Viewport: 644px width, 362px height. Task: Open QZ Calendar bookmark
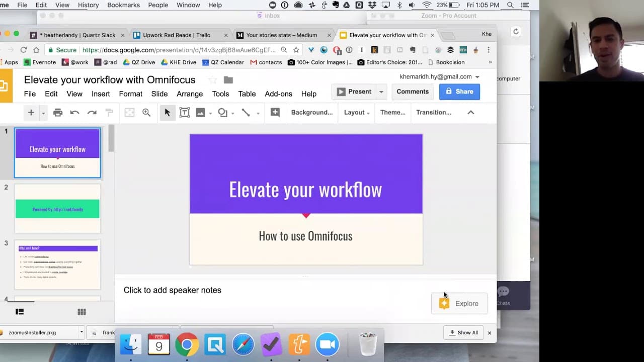point(223,62)
